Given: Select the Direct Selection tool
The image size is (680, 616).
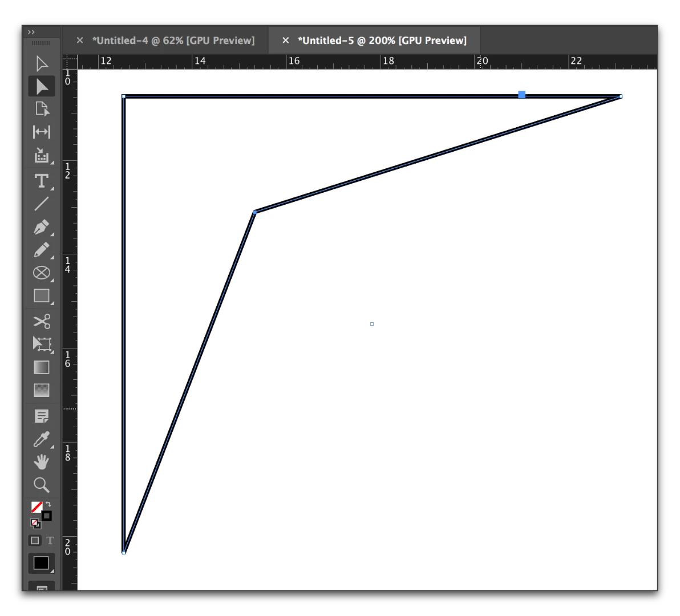Looking at the screenshot, I should (42, 87).
